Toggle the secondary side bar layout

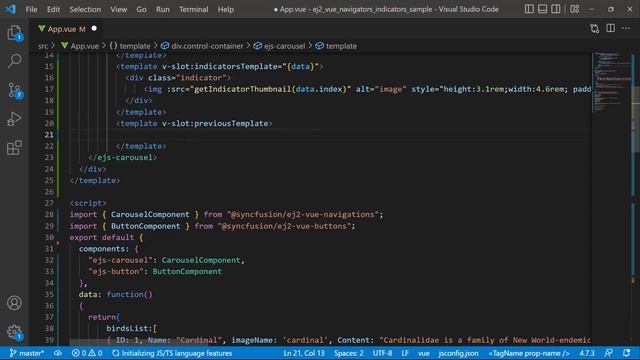556,9
